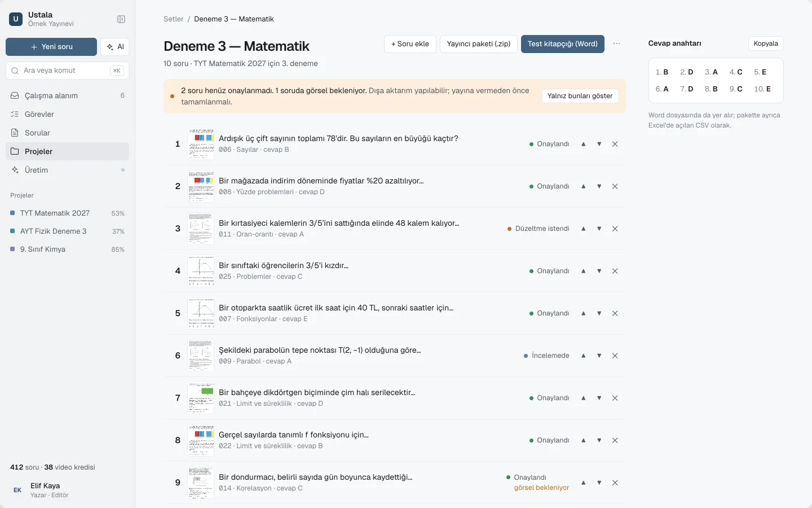The width and height of the screenshot is (812, 508).
Task: Move question 9 up with arrow
Action: tap(584, 483)
